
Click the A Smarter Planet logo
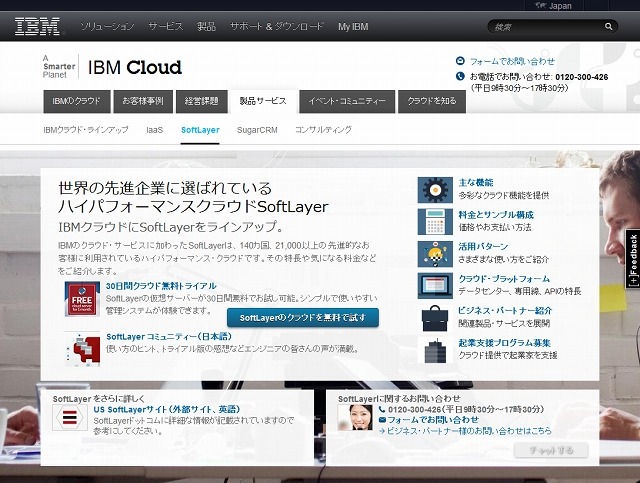click(59, 67)
